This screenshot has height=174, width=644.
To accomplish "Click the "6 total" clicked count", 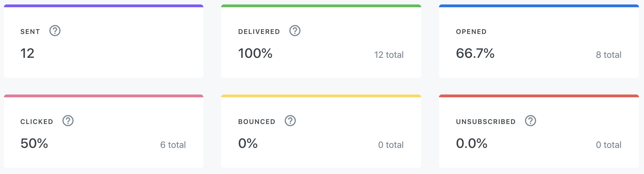I will click(x=173, y=145).
